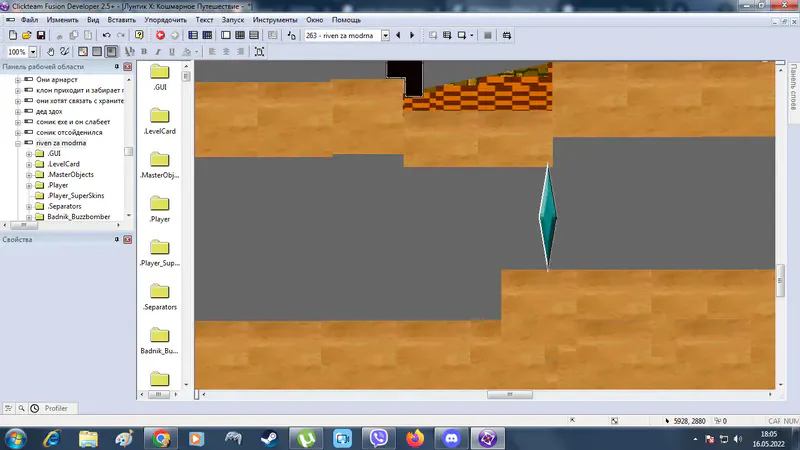Expand the .GUI folder in tree
The image size is (800, 450).
tap(29, 154)
